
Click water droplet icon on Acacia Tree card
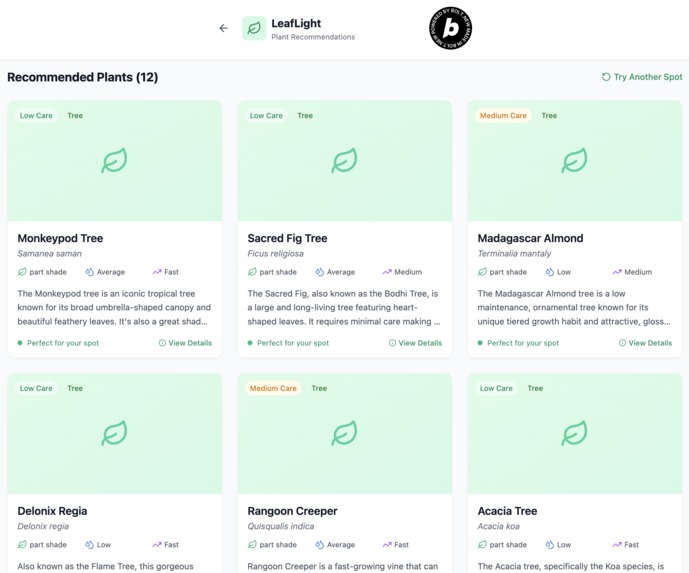550,545
